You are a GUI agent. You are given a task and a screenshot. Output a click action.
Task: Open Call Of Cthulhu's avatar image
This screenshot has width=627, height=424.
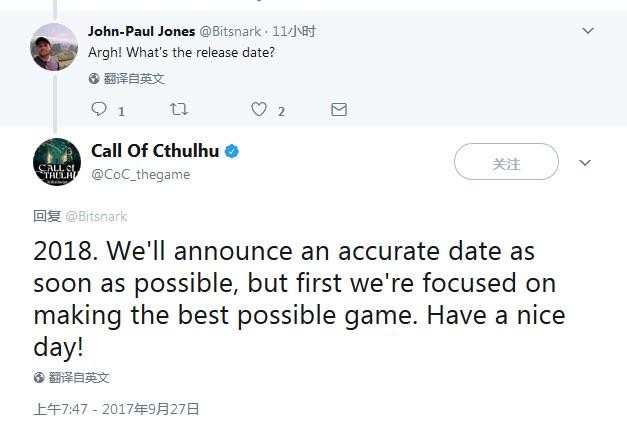(x=56, y=162)
